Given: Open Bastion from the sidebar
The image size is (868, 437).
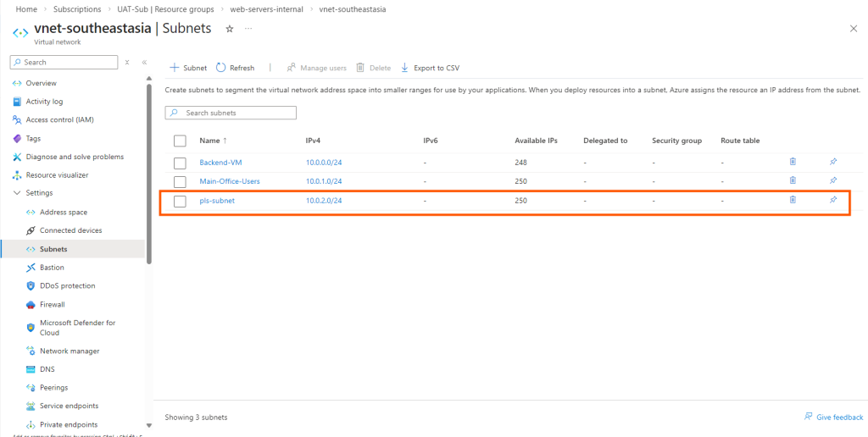Looking at the screenshot, I should pyautogui.click(x=52, y=268).
